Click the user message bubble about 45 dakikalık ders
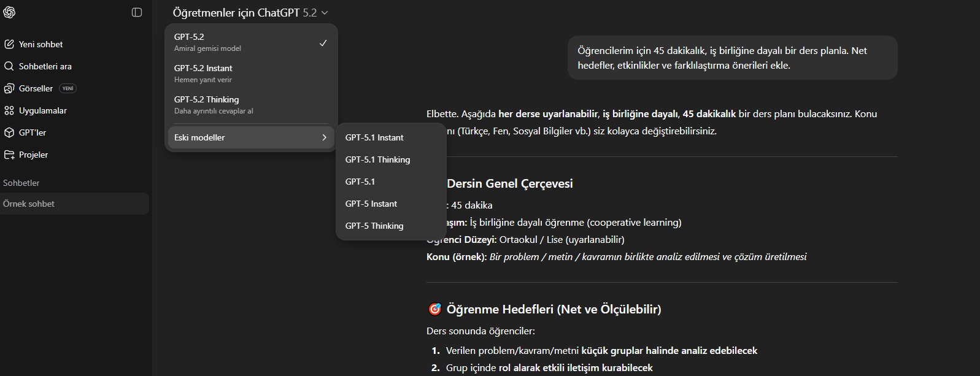The width and height of the screenshot is (980, 376). pyautogui.click(x=732, y=58)
